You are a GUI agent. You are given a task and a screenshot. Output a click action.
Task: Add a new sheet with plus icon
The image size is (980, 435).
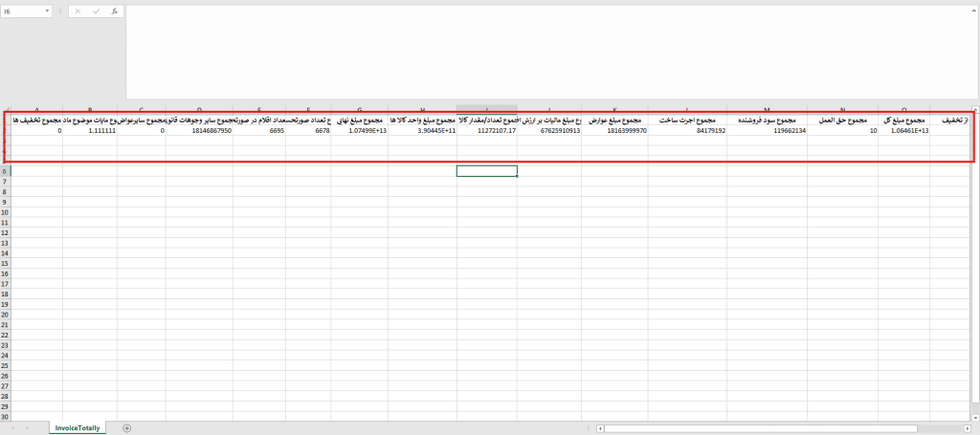(x=126, y=427)
